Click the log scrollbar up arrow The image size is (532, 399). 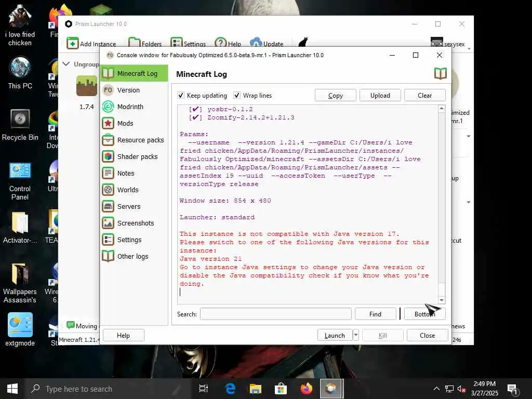(x=442, y=109)
